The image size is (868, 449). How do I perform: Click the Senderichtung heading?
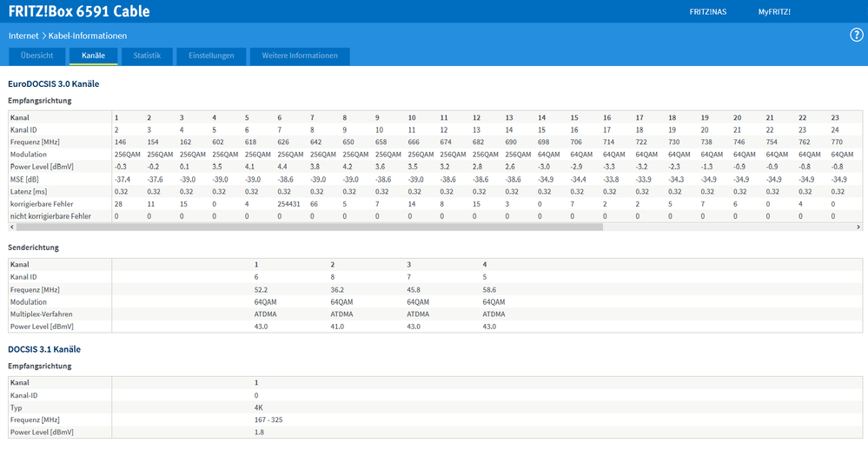click(x=33, y=248)
